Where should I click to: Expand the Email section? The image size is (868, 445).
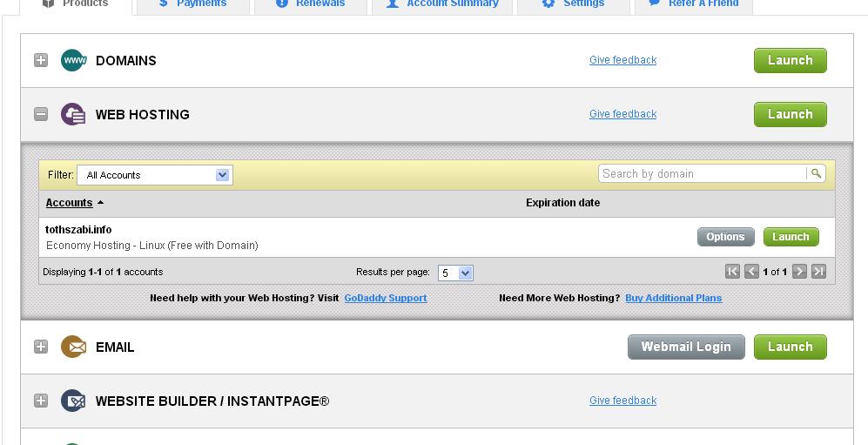coord(41,347)
